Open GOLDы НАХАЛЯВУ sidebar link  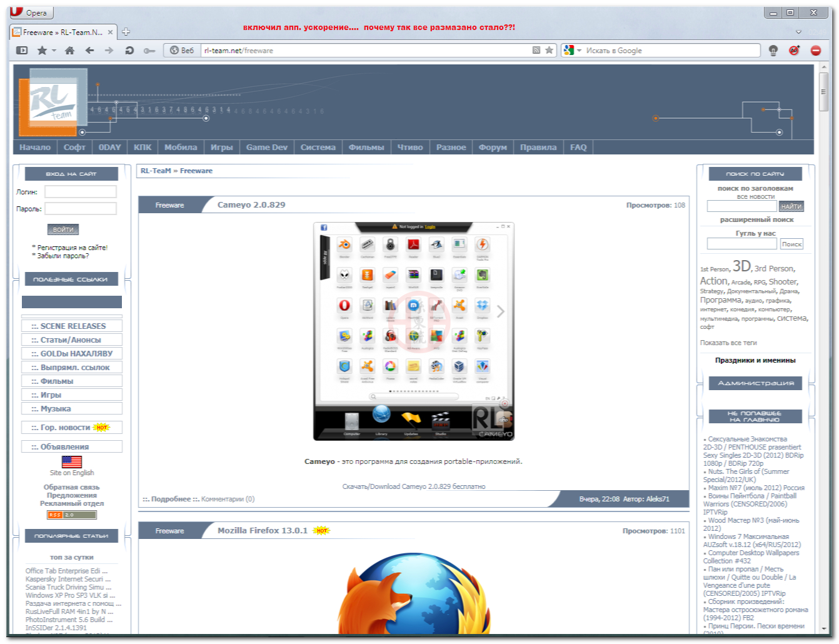pyautogui.click(x=72, y=353)
